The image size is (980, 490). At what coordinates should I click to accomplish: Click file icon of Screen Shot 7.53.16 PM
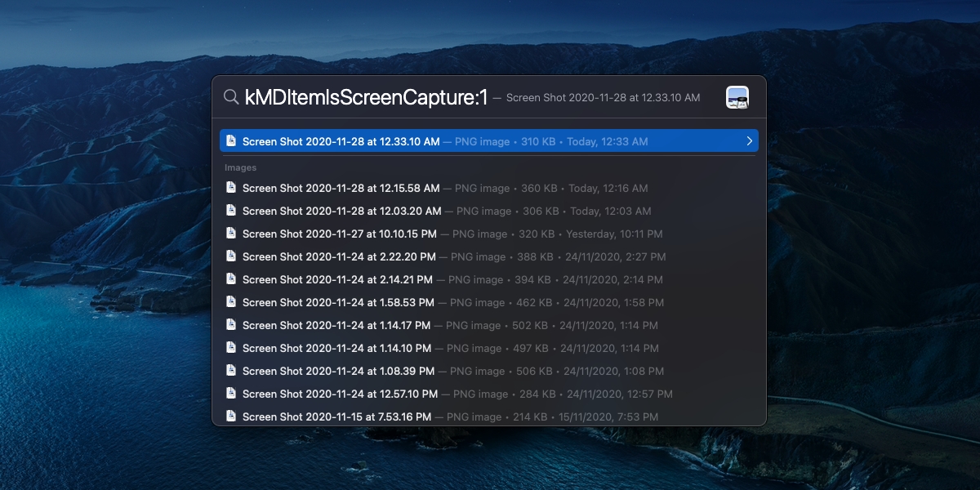click(231, 416)
